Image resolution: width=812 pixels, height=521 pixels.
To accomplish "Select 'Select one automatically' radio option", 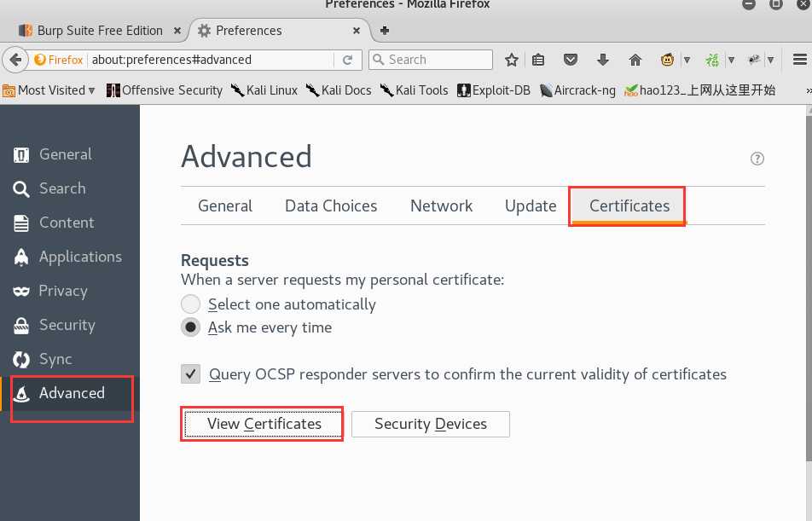I will pos(191,304).
